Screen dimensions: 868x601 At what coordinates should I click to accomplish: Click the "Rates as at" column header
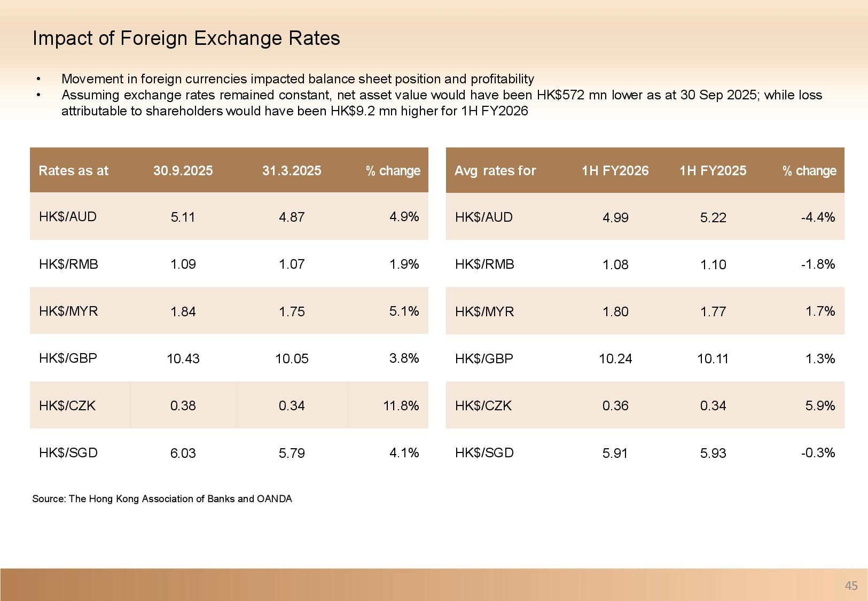74,170
